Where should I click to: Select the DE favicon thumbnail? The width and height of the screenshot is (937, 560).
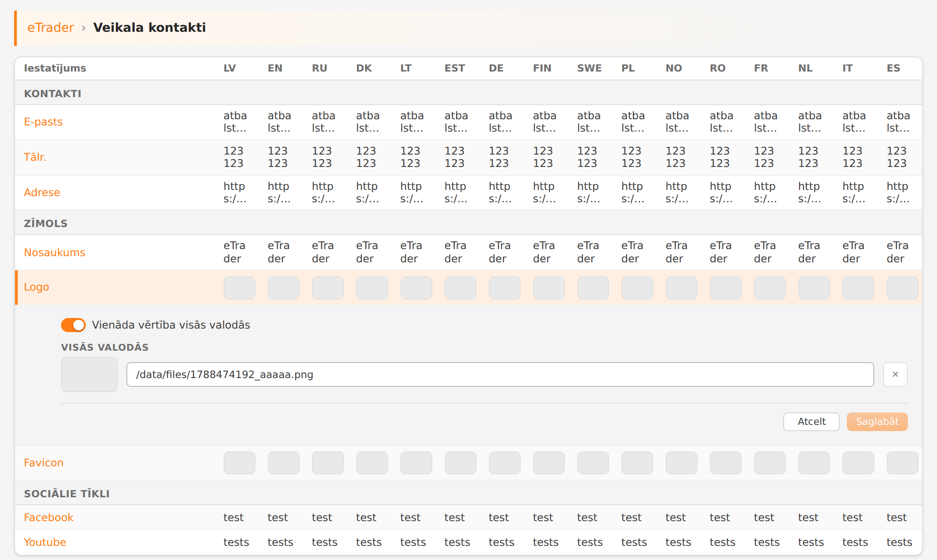[505, 463]
